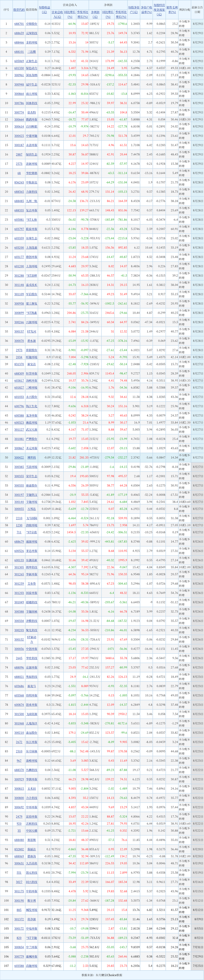This screenshot has width=204, height=980.
Task: Open stock name link 飞马国际
Action: (x=32, y=518)
